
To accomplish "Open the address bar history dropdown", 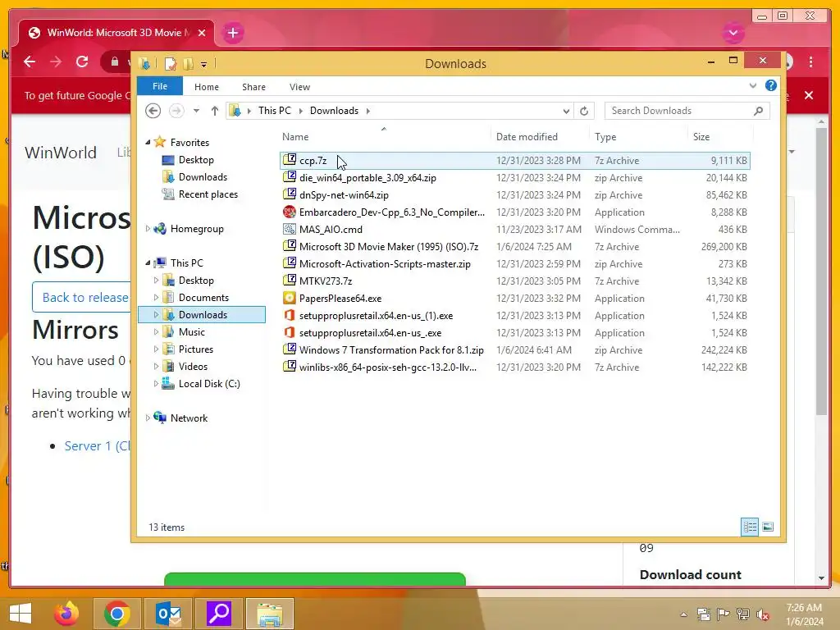I will pyautogui.click(x=566, y=111).
